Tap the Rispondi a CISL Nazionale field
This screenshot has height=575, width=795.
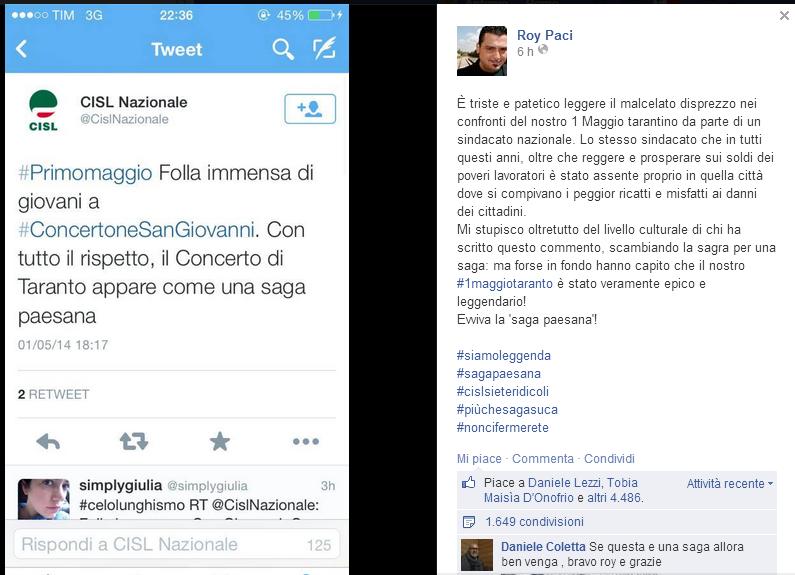[x=176, y=545]
